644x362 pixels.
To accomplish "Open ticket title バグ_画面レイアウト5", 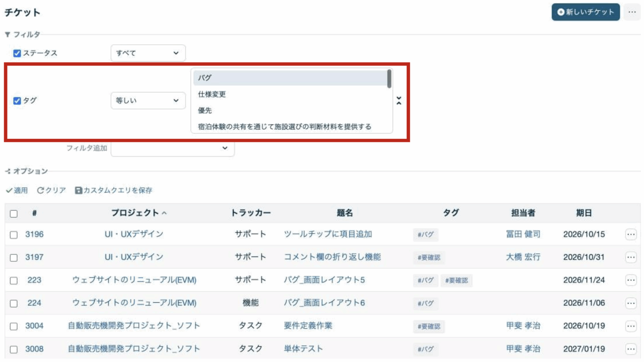I will pyautogui.click(x=324, y=280).
